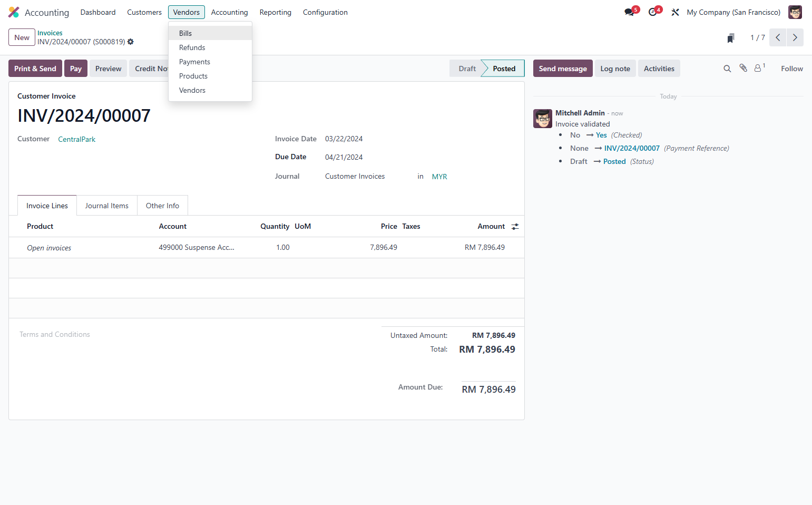Click the Product column header
Screen dimensions: 812x505
click(x=40, y=226)
